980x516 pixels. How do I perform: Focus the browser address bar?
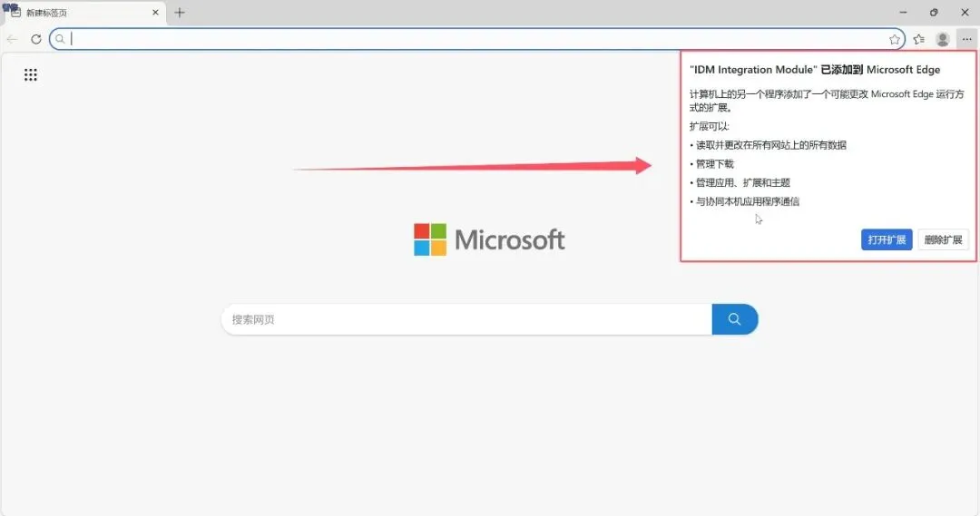coord(477,39)
